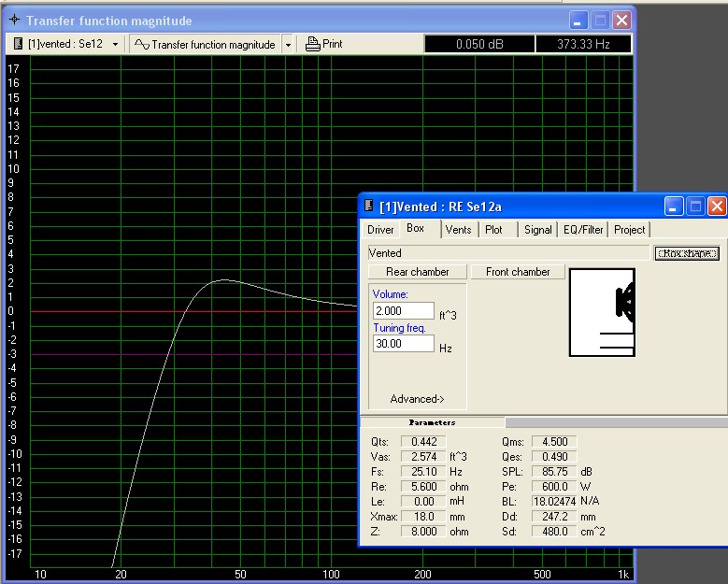Click the 0.050 dB cursor readout

point(479,44)
